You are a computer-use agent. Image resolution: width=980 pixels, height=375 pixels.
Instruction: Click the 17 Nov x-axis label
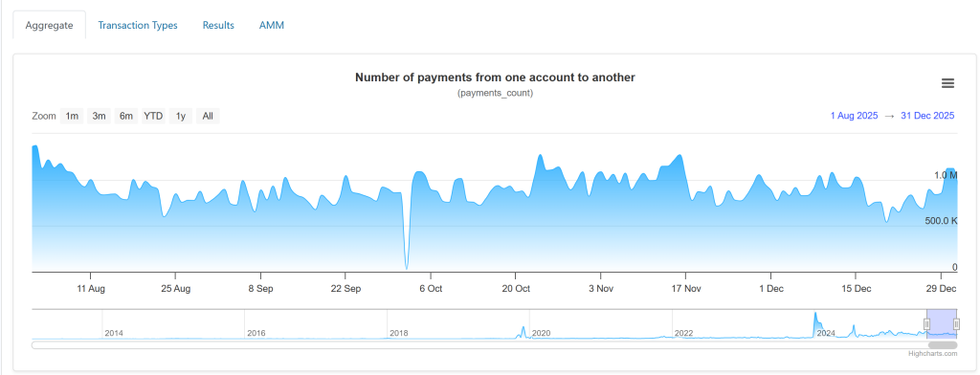point(685,289)
